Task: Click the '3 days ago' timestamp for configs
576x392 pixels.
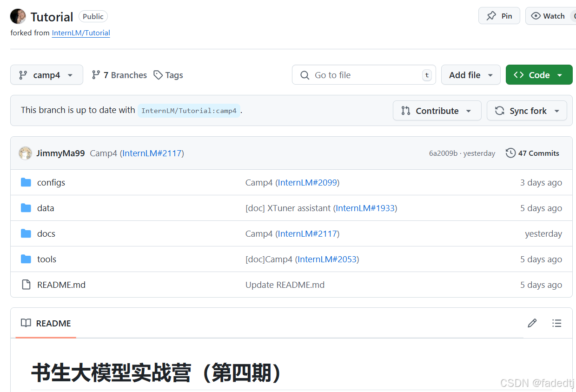Action: click(541, 182)
